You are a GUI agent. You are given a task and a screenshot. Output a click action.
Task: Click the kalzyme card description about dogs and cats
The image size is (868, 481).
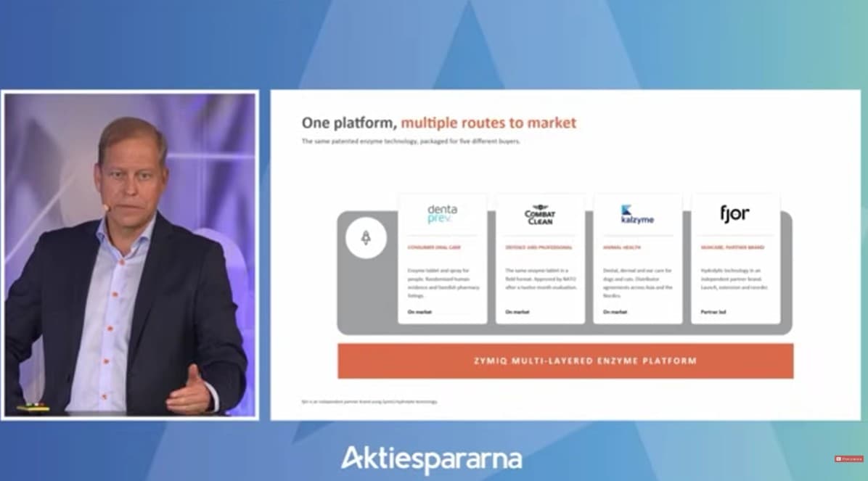point(638,283)
